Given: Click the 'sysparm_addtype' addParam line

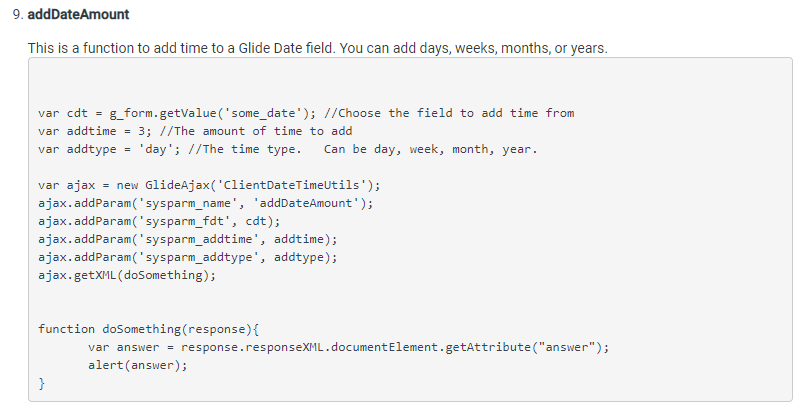Looking at the screenshot, I should 188,258.
